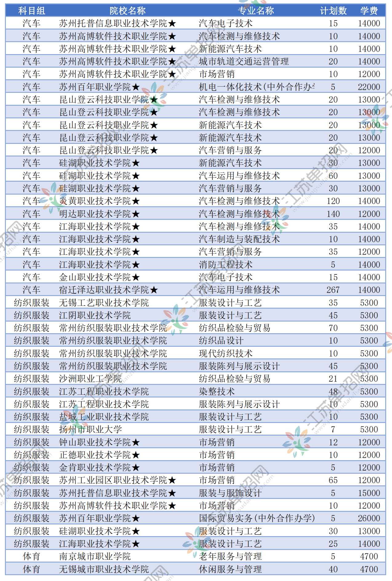Viewport: 392px width, 581px height.
Task: Click plan count 48
Action: point(333,392)
